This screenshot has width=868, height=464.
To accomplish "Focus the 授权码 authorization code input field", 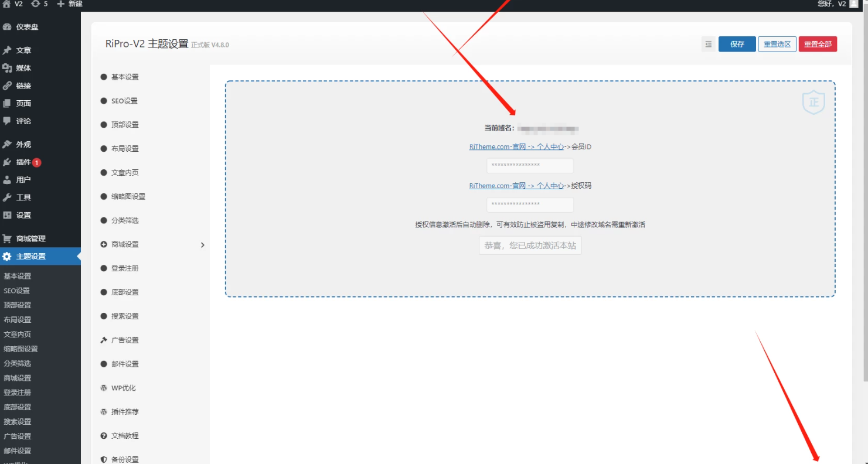I will click(x=530, y=204).
